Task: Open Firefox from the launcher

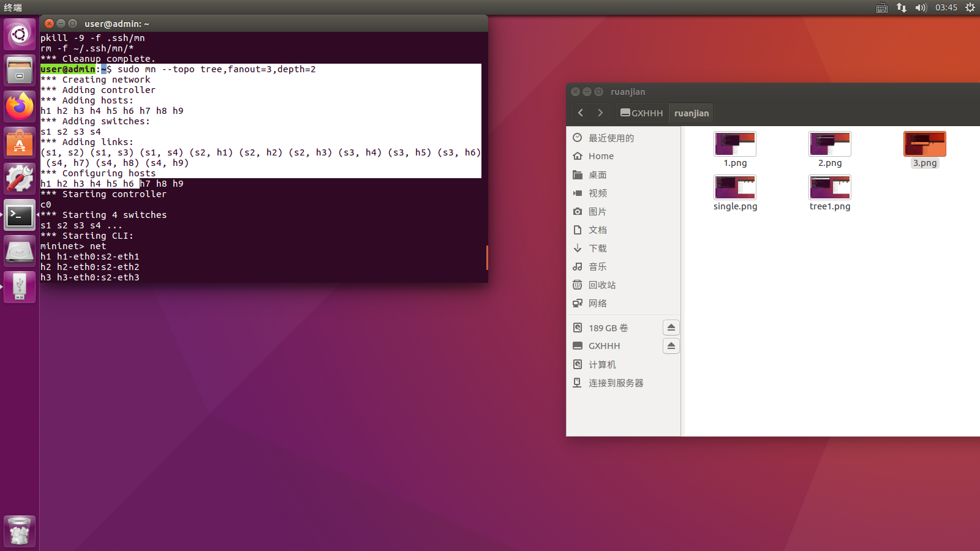Action: point(20,107)
